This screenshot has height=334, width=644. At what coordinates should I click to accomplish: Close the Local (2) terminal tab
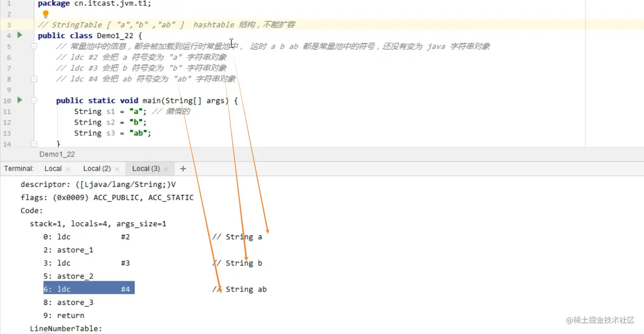click(117, 169)
